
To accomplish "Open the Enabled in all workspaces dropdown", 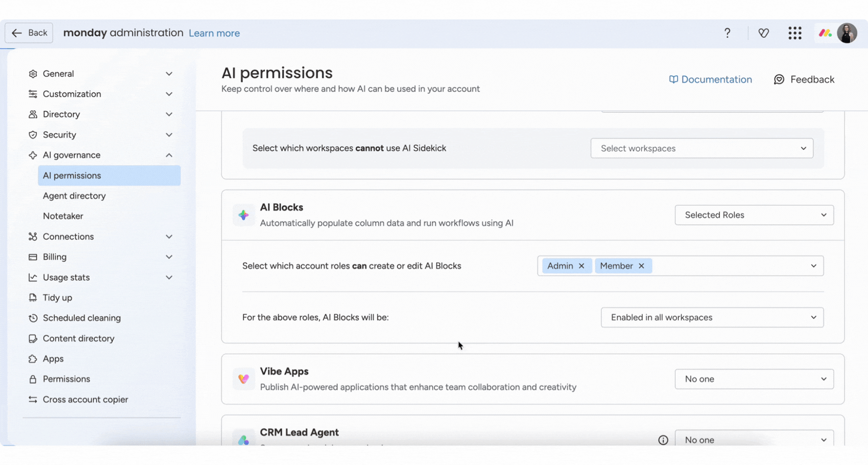I will [x=712, y=317].
